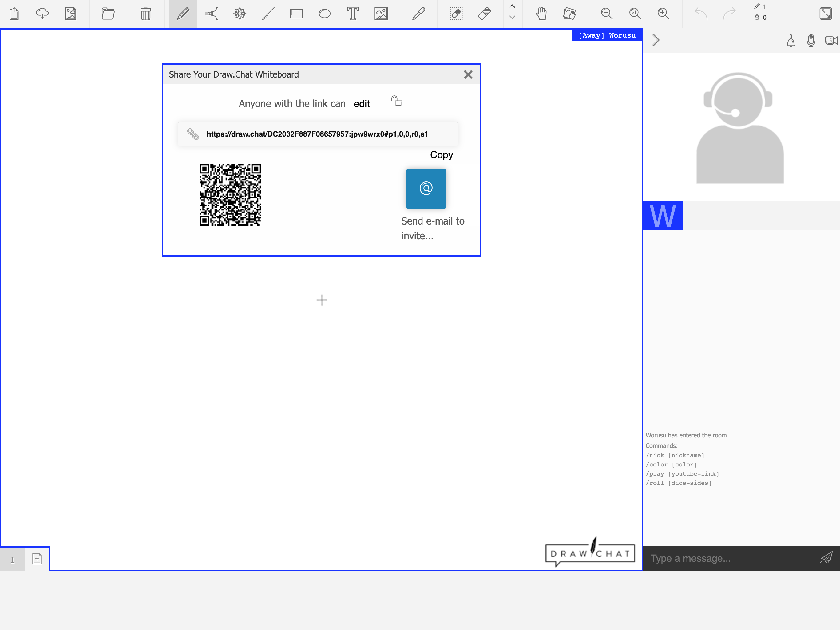Change 'edit' permission dropdown
840x630 pixels.
pyautogui.click(x=362, y=104)
